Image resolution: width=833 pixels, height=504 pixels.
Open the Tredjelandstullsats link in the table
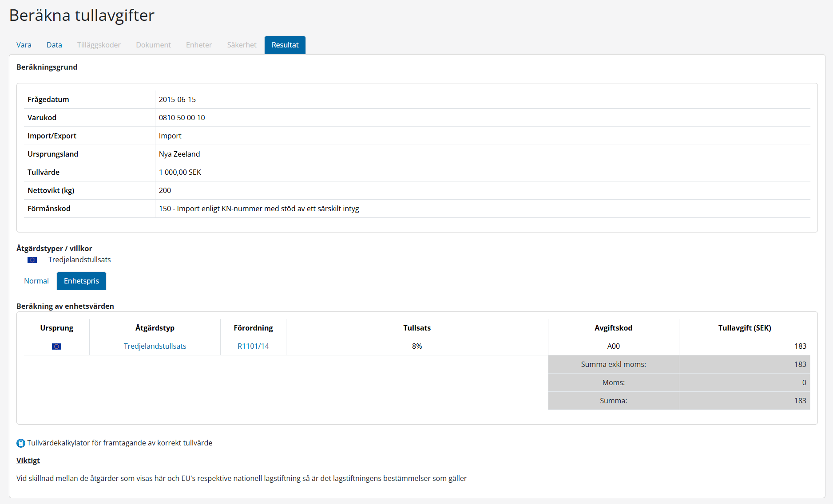pos(155,346)
